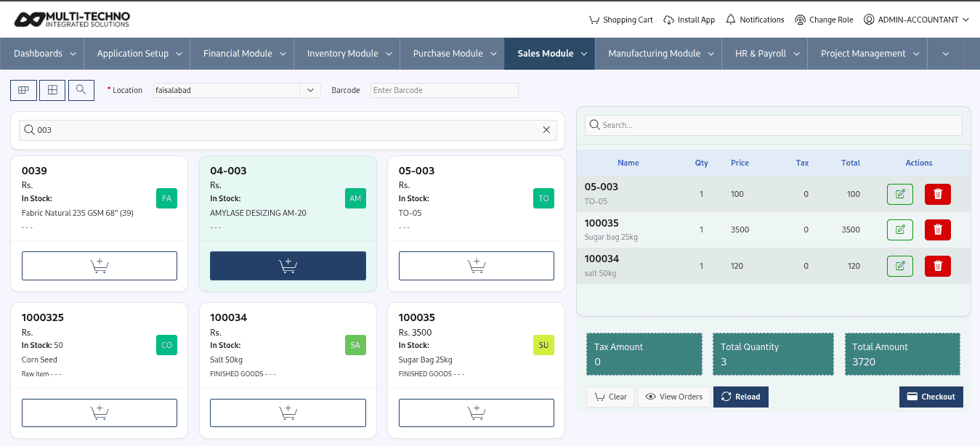Screen dimensions: 980x446
Task: Click the magnifier search toggle button
Action: point(81,90)
